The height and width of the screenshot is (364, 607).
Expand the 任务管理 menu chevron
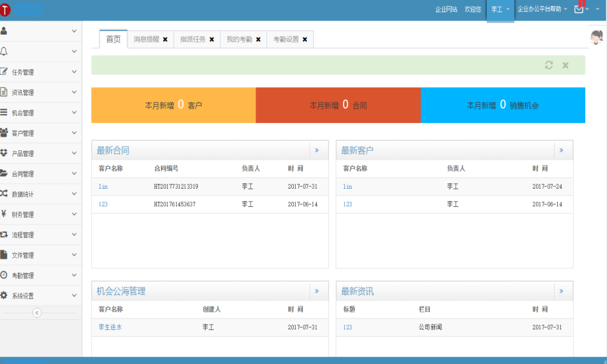(74, 72)
